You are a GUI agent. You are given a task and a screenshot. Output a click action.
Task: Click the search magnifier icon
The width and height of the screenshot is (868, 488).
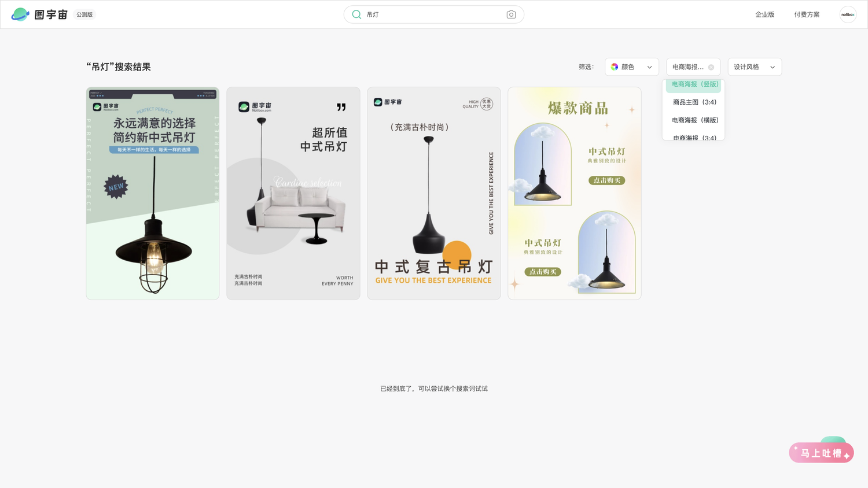(x=356, y=14)
